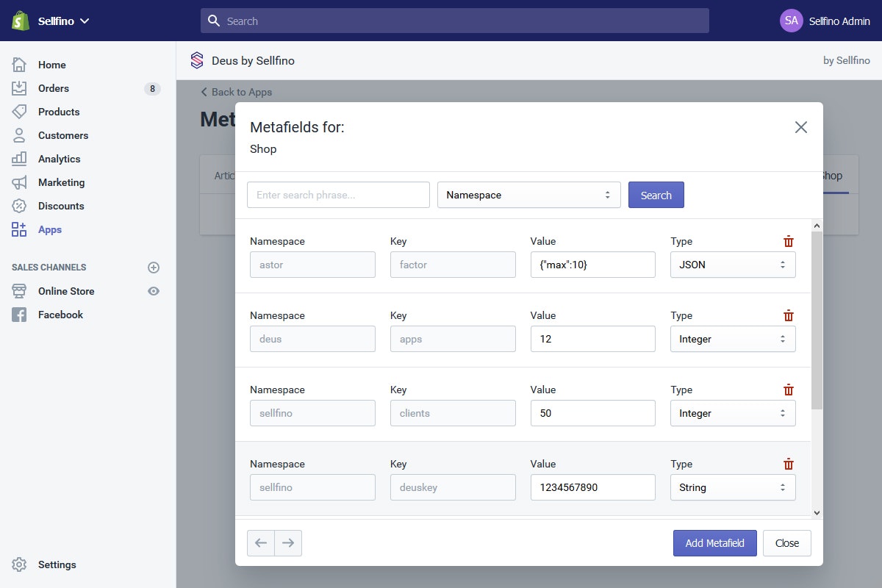
Task: Add a sales channel with plus icon
Action: coord(154,268)
